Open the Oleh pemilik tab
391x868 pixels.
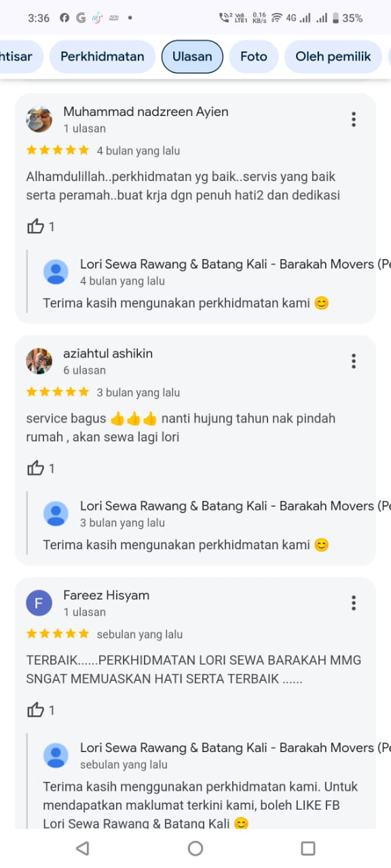333,57
